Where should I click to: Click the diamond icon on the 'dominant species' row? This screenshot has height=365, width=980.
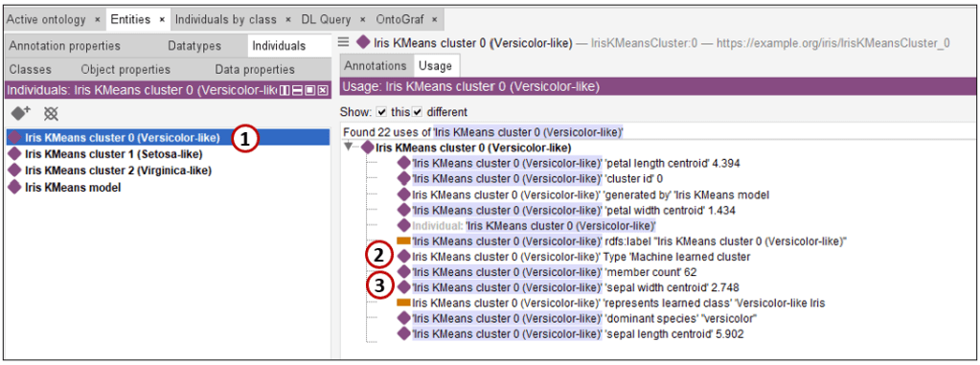404,319
